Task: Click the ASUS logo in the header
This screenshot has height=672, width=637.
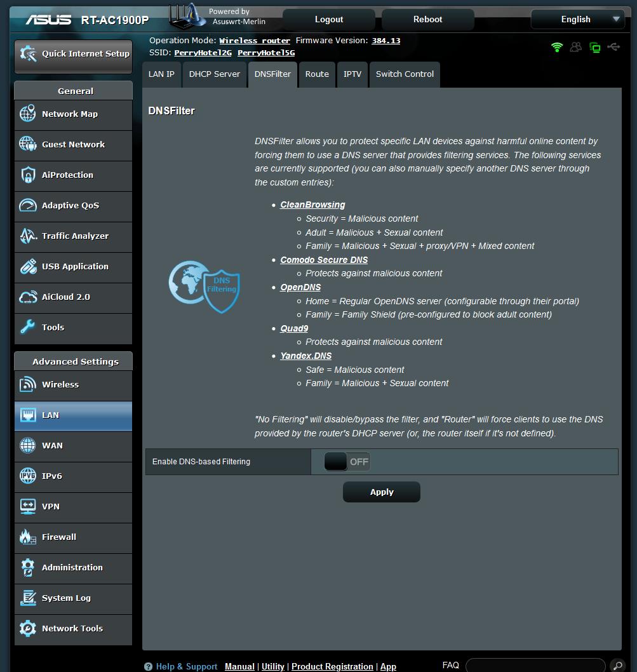Action: [48, 20]
